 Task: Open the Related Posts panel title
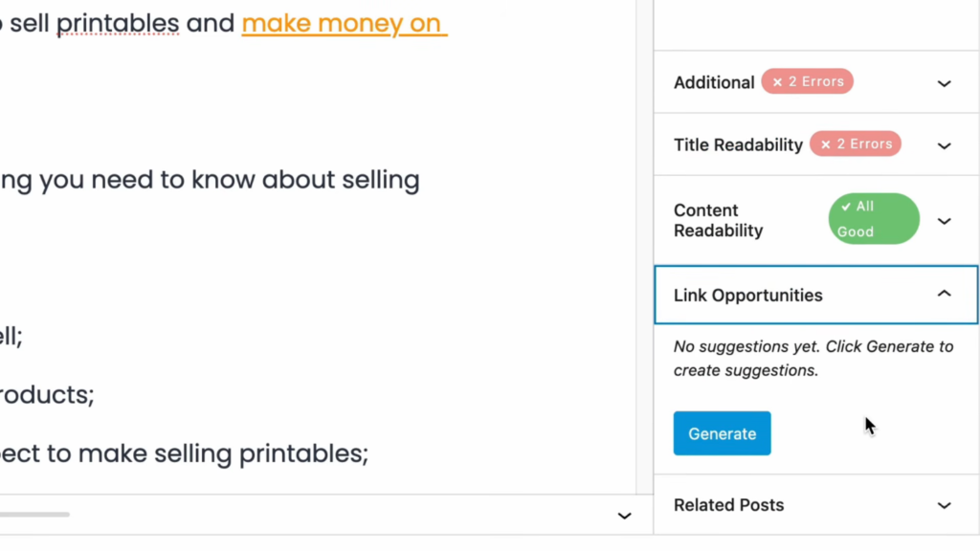point(728,505)
